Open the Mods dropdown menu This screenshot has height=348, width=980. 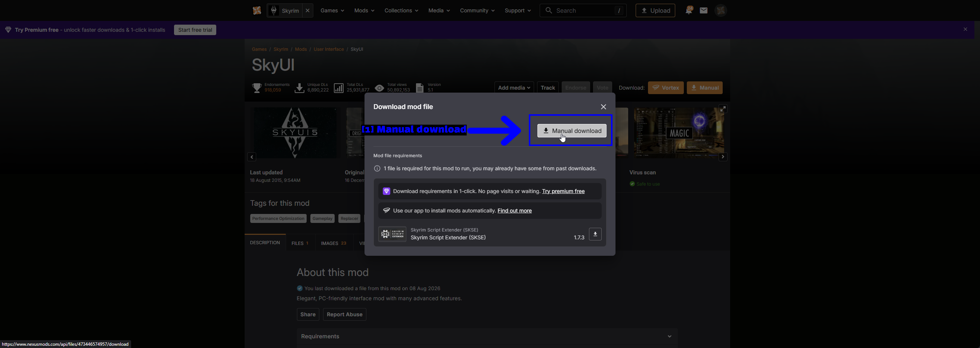pyautogui.click(x=364, y=11)
